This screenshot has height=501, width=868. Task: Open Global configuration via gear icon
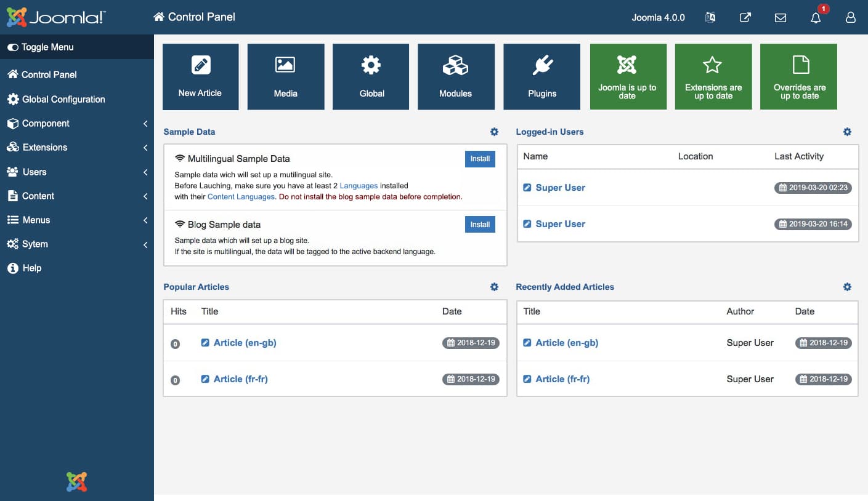point(370,76)
